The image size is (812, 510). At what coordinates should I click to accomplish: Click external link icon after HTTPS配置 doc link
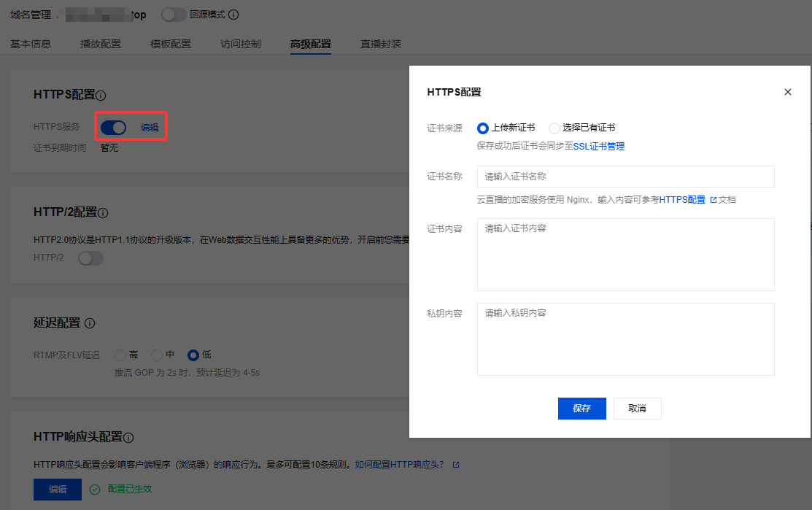tap(713, 200)
